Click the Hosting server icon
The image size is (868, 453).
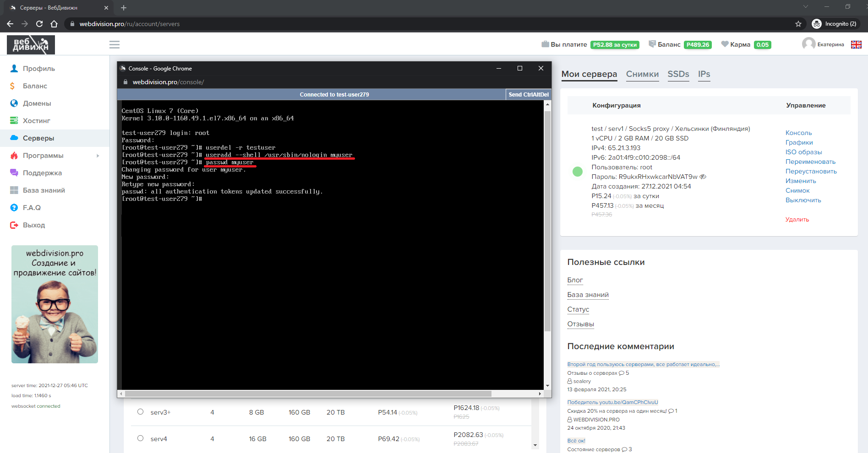pyautogui.click(x=14, y=121)
